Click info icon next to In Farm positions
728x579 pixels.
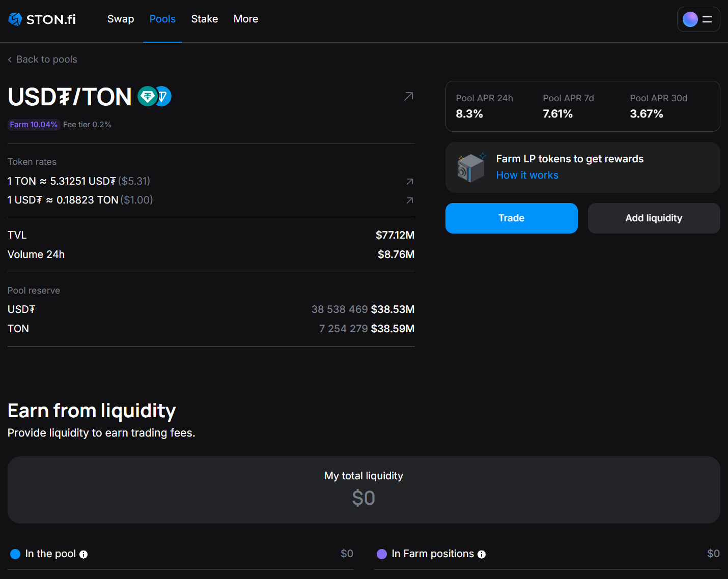[x=482, y=555]
